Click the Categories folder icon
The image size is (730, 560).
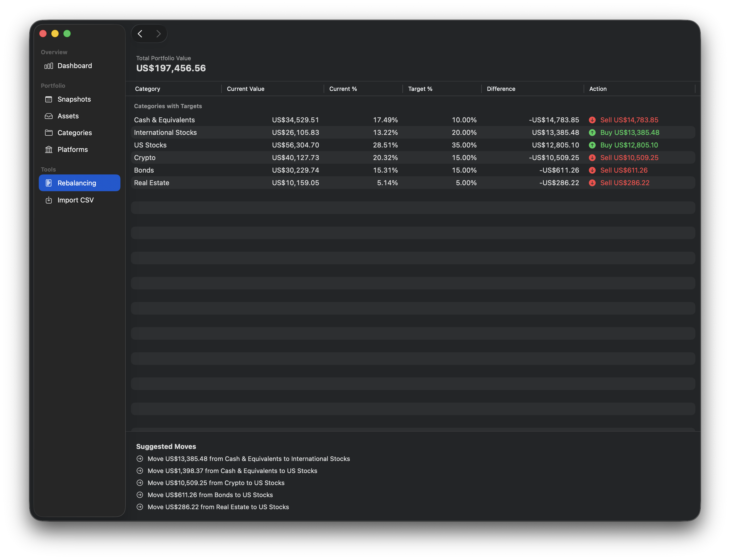tap(49, 133)
